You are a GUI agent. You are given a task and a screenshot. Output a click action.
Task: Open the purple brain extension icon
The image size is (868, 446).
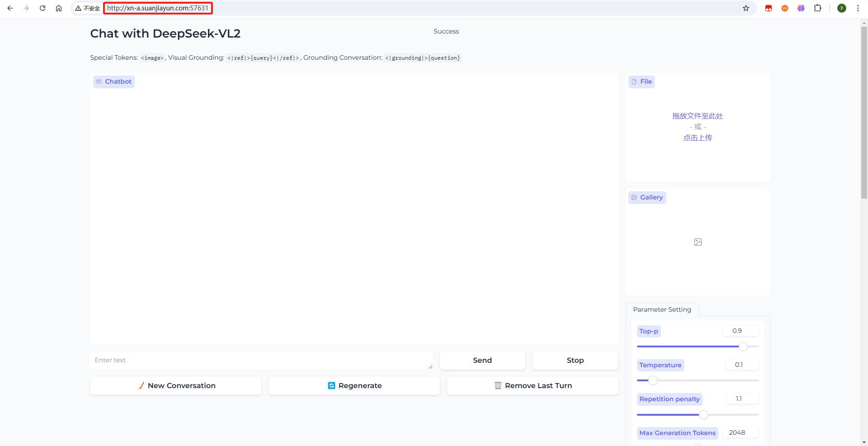[x=801, y=8]
